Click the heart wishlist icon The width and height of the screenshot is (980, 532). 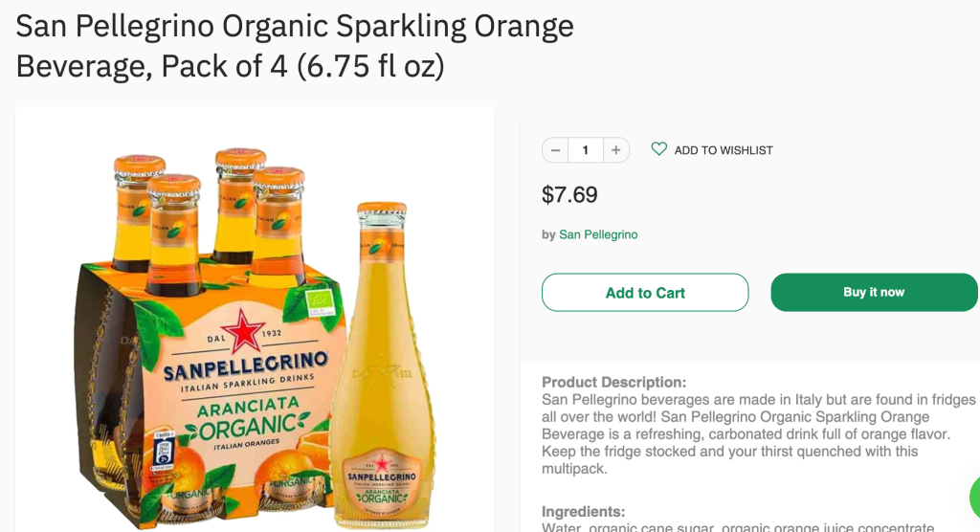click(659, 149)
